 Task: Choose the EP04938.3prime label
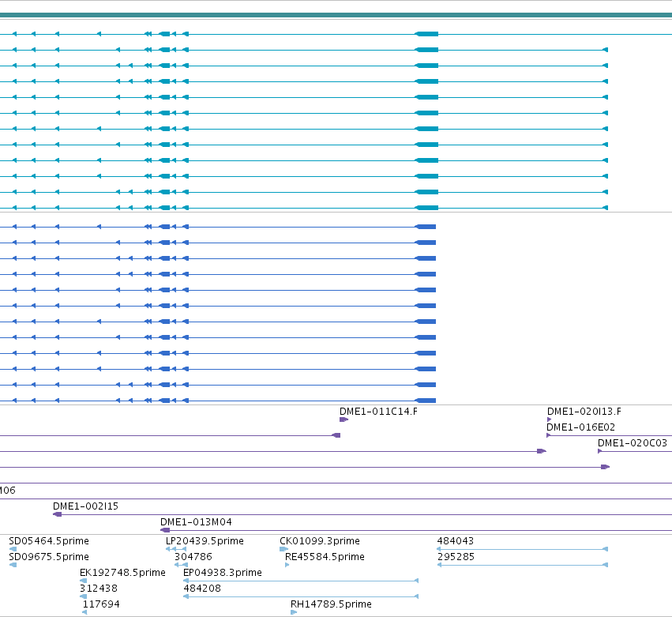pyautogui.click(x=223, y=573)
